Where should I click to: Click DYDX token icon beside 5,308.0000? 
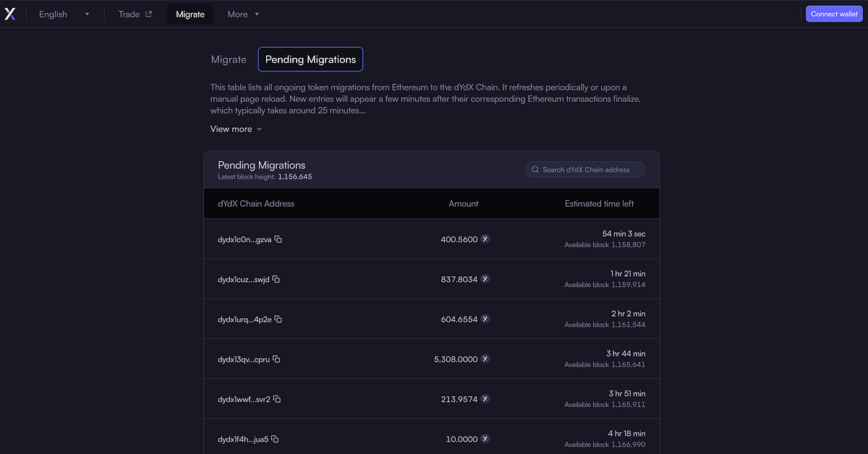(x=485, y=359)
